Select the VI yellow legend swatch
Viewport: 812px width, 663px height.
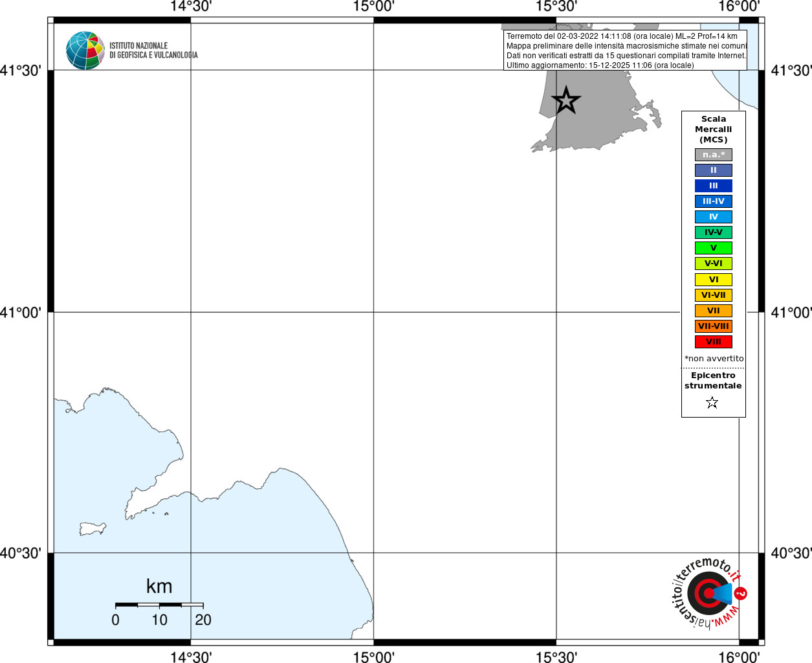click(x=714, y=280)
